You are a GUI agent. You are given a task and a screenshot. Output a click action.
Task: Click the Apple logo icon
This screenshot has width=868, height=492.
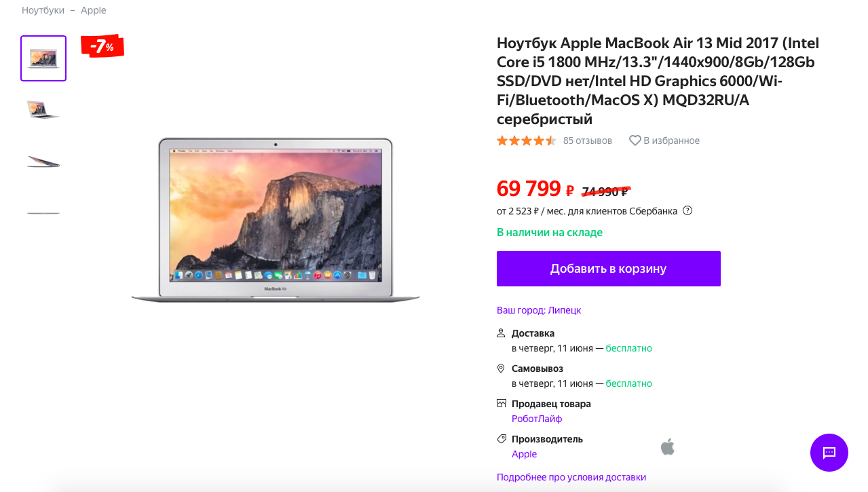(668, 447)
